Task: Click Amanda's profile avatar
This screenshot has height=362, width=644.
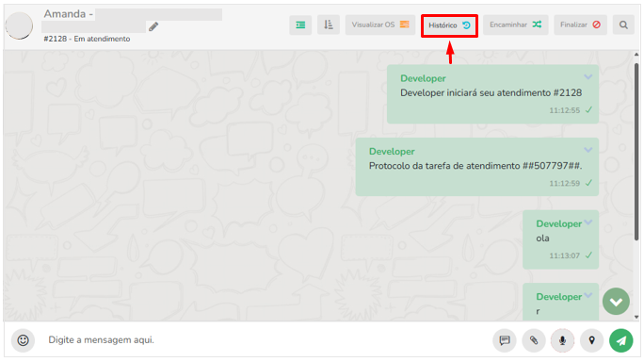Action: pyautogui.click(x=19, y=25)
